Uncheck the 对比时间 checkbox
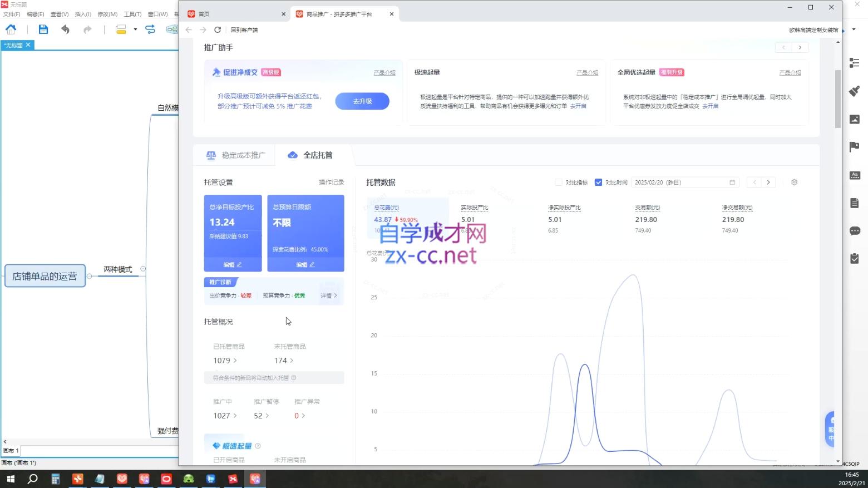The height and width of the screenshot is (488, 868). (x=598, y=182)
